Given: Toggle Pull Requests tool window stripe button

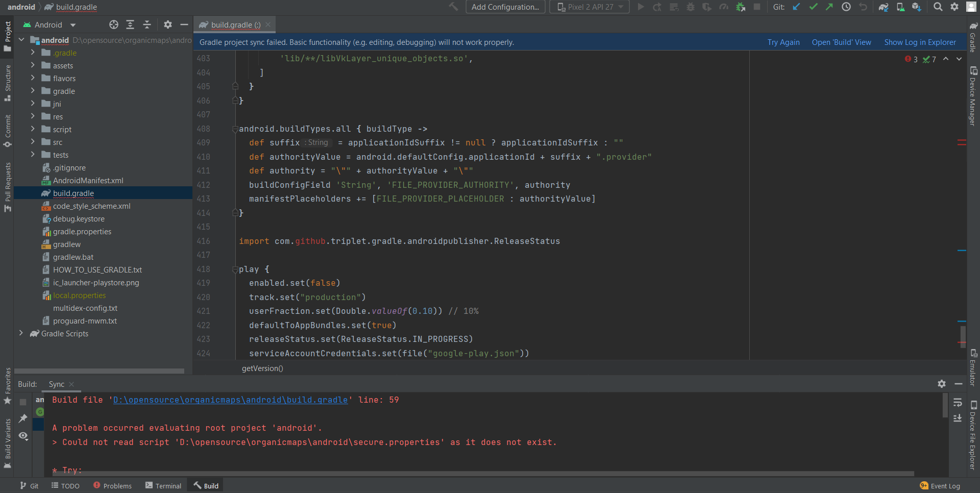Looking at the screenshot, I should [x=7, y=187].
